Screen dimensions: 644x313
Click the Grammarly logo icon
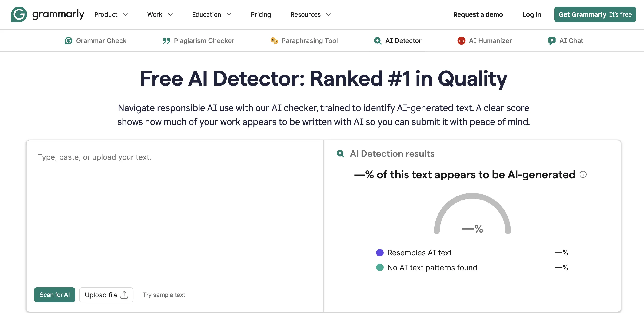tap(19, 14)
